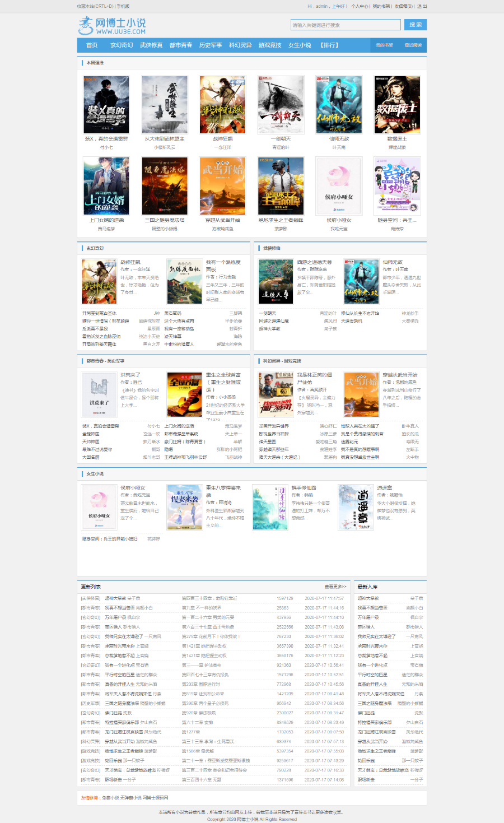
Task: Open the 逍遥章 cover in 女生小说
Action: 356,508
